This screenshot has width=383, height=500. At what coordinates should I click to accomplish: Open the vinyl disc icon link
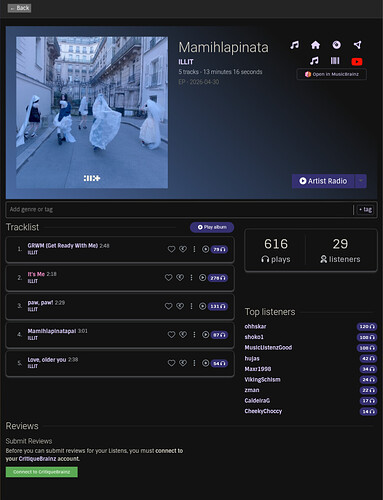coord(337,45)
